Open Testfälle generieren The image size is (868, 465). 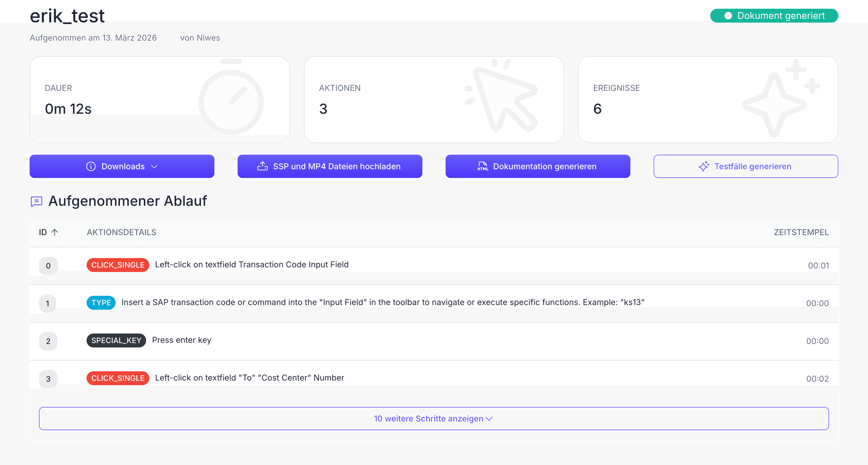coord(746,166)
